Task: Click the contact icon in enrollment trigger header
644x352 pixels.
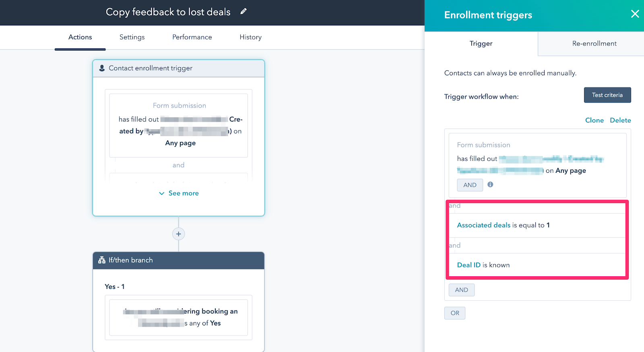Action: (102, 68)
